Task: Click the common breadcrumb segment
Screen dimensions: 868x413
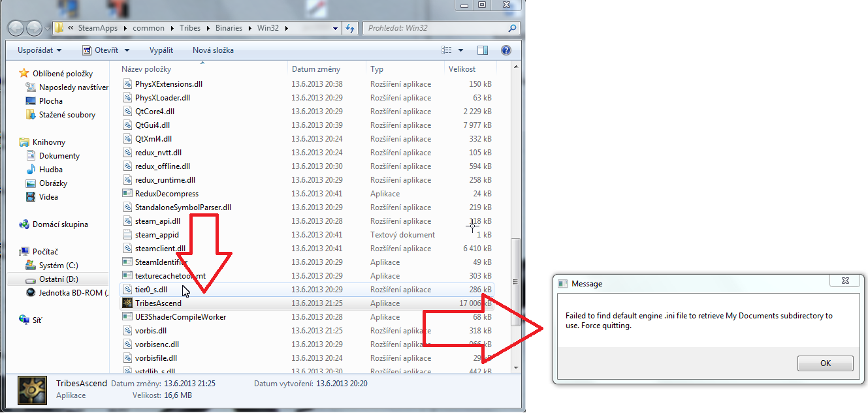Action: click(x=148, y=28)
